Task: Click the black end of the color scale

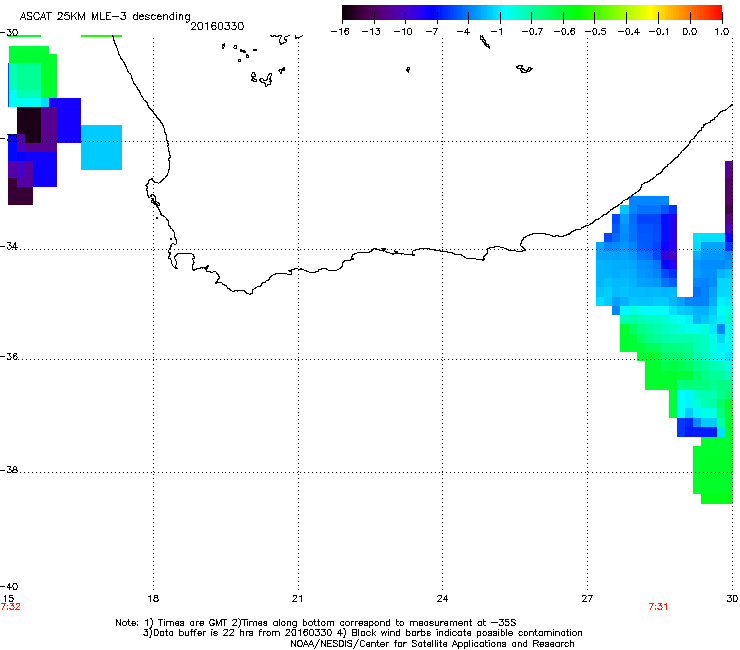Action: point(349,13)
